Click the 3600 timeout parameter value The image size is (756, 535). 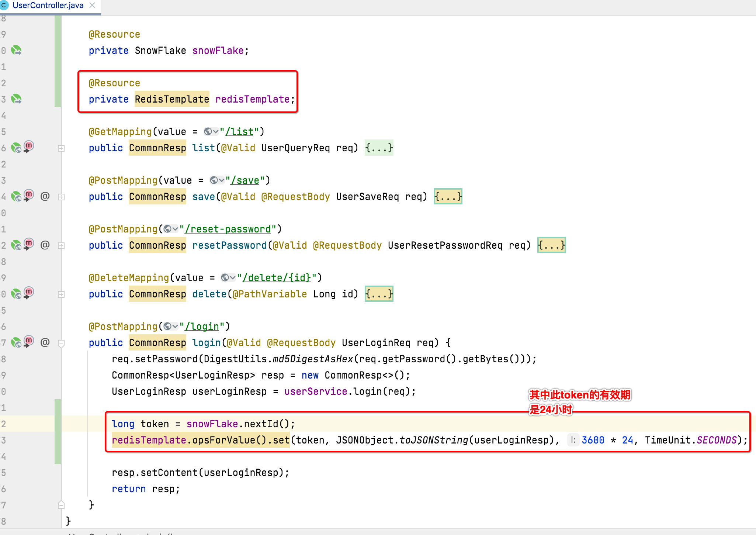coord(593,440)
